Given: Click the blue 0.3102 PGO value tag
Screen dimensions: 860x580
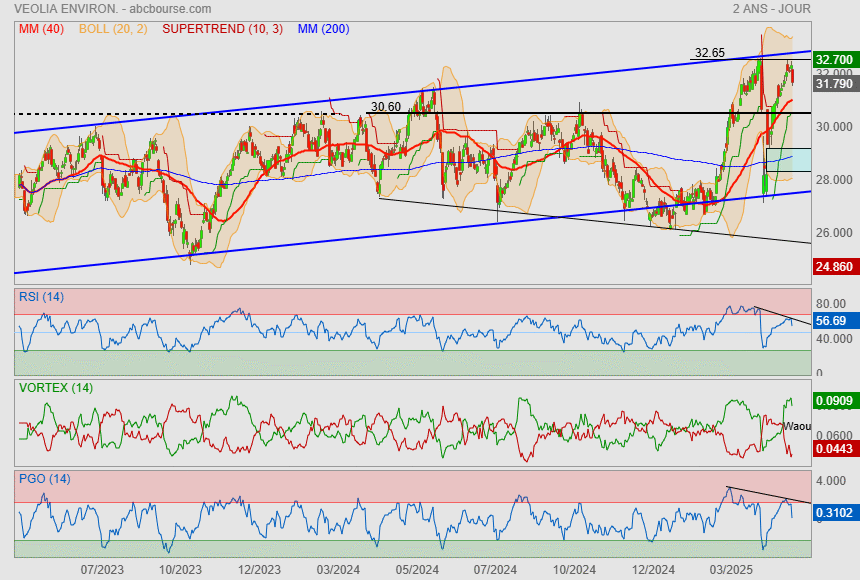Looking at the screenshot, I should (x=834, y=513).
